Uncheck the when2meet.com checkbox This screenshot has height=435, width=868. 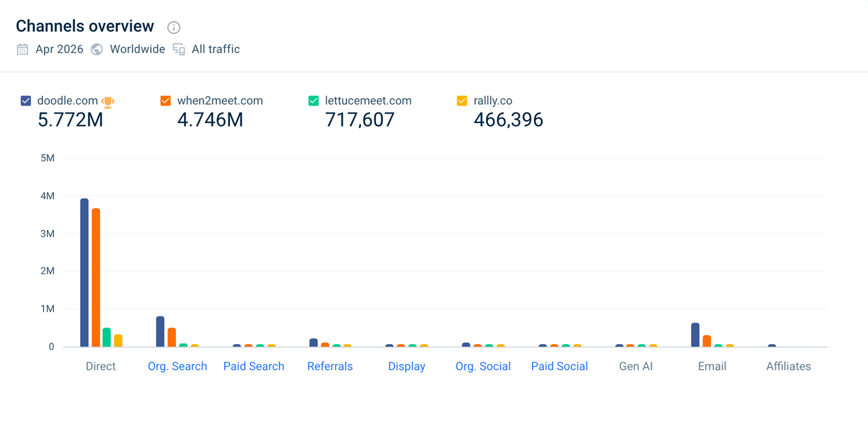(x=165, y=101)
